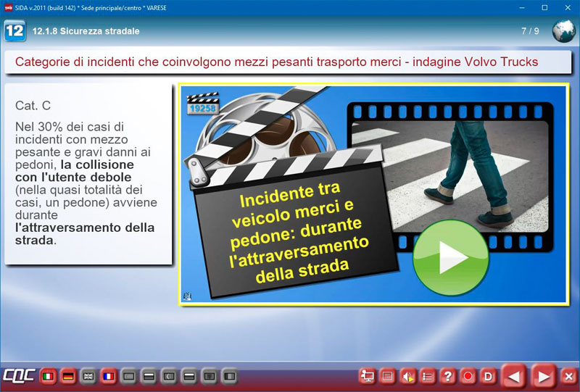
Task: Switch language to German flag
Action: pos(68,377)
